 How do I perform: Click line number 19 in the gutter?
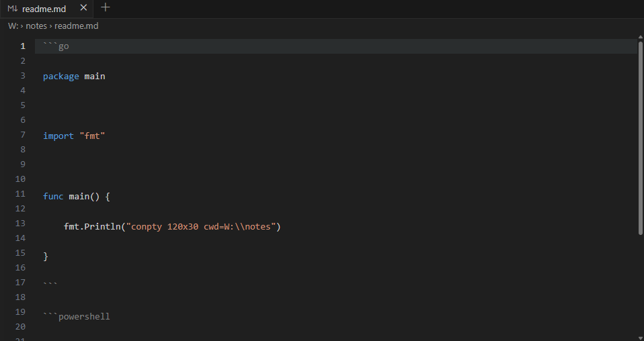[21, 312]
